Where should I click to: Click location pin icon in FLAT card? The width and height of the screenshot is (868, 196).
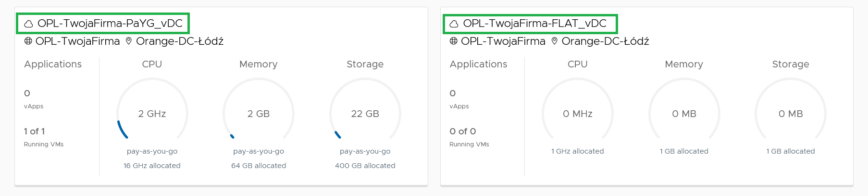pyautogui.click(x=554, y=41)
